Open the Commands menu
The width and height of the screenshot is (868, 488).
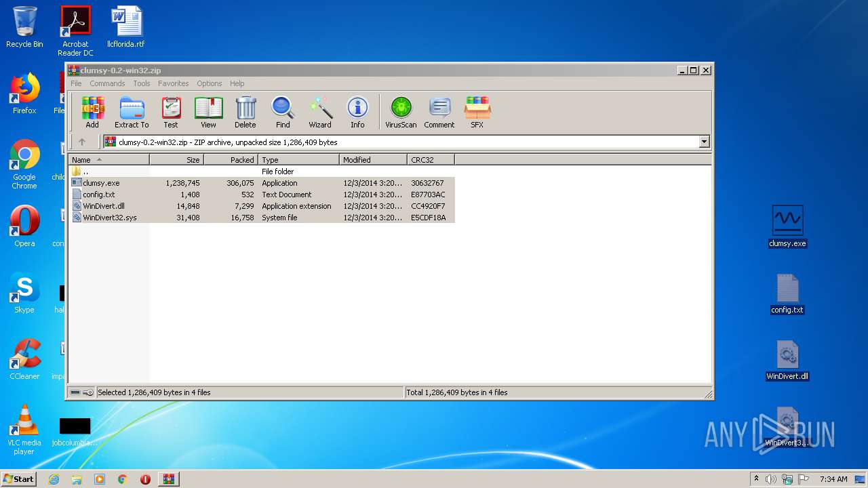click(107, 83)
